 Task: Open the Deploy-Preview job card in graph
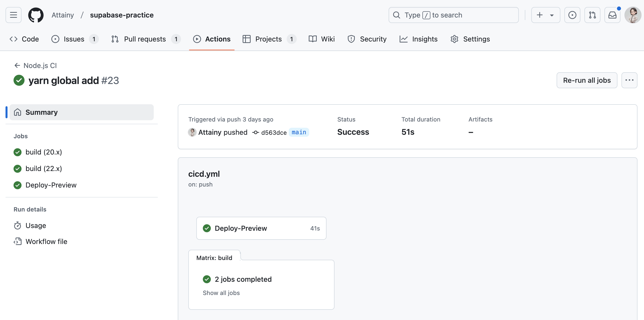[261, 228]
